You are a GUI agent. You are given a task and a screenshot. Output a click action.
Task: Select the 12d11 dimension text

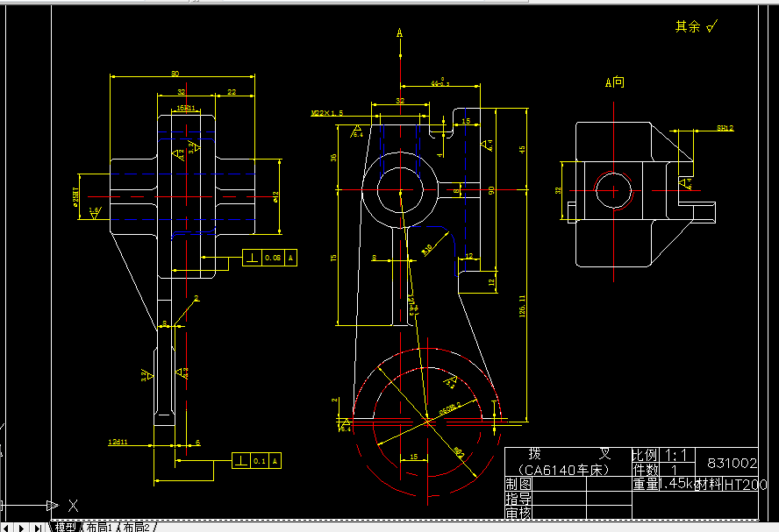point(118,442)
